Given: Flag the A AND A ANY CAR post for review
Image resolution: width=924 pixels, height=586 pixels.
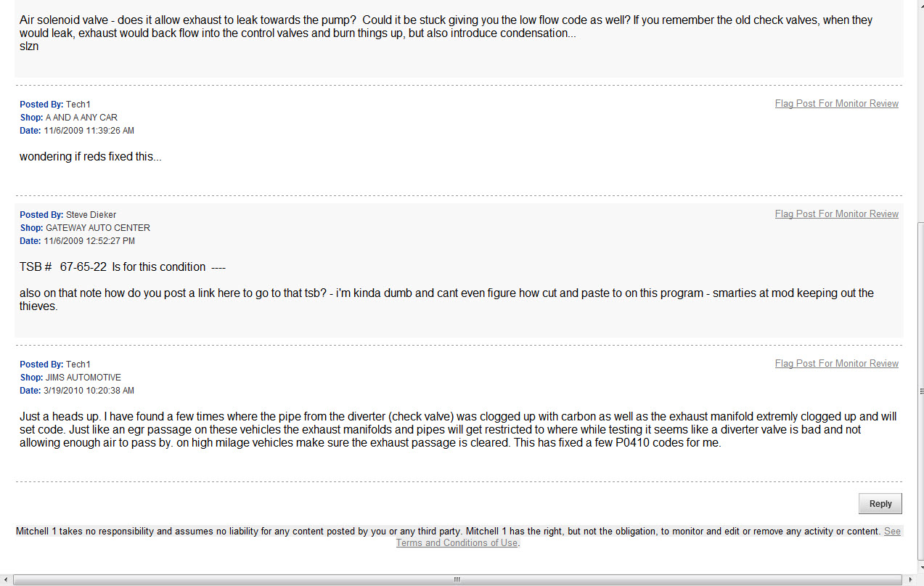Looking at the screenshot, I should tap(836, 104).
